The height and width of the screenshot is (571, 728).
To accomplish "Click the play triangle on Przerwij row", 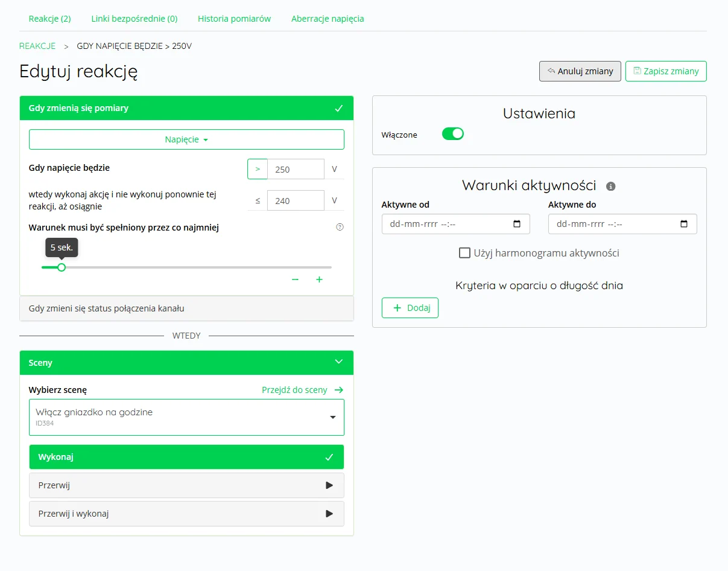I will pyautogui.click(x=329, y=485).
